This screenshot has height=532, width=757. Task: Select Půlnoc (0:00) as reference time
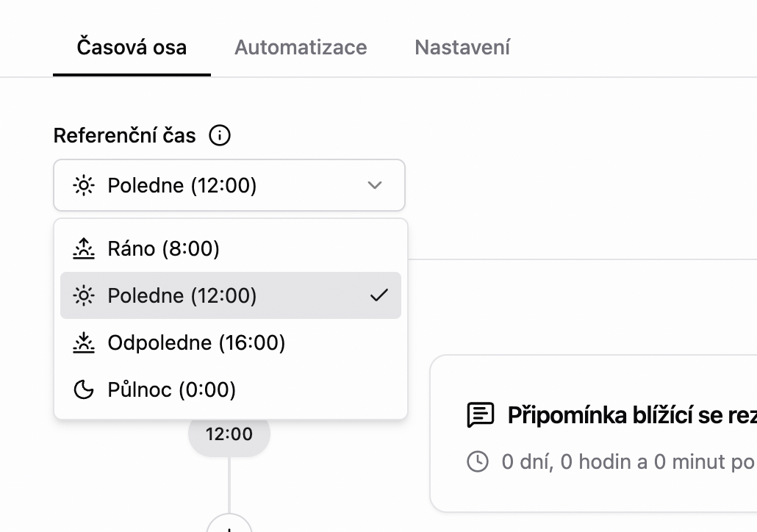[x=171, y=389]
